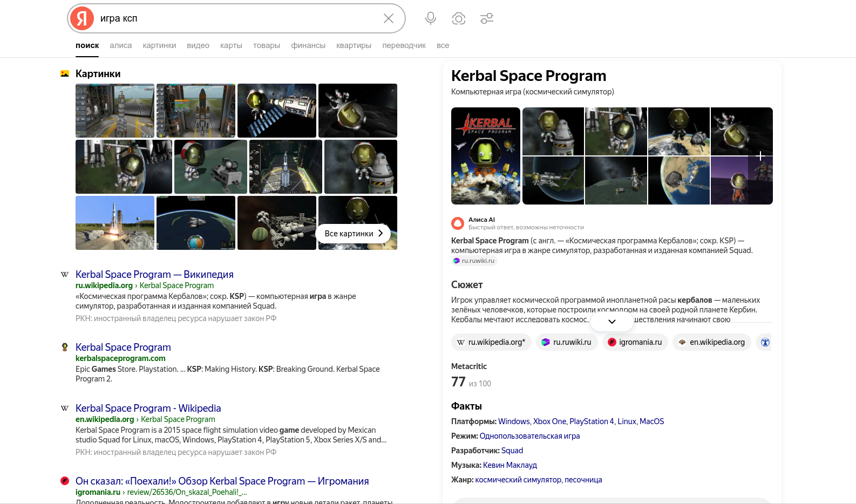Switch to the видео tab
Screen dimensions: 856x504
198,45
